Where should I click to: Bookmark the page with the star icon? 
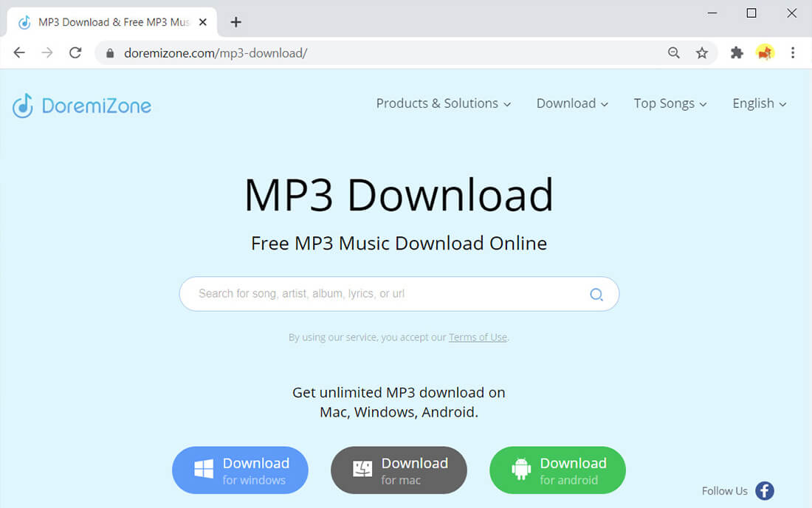point(702,52)
